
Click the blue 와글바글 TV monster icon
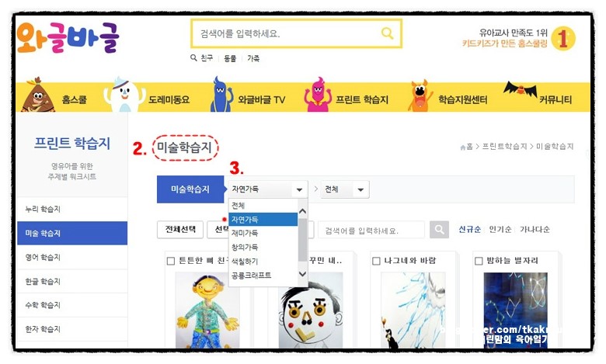(221, 95)
